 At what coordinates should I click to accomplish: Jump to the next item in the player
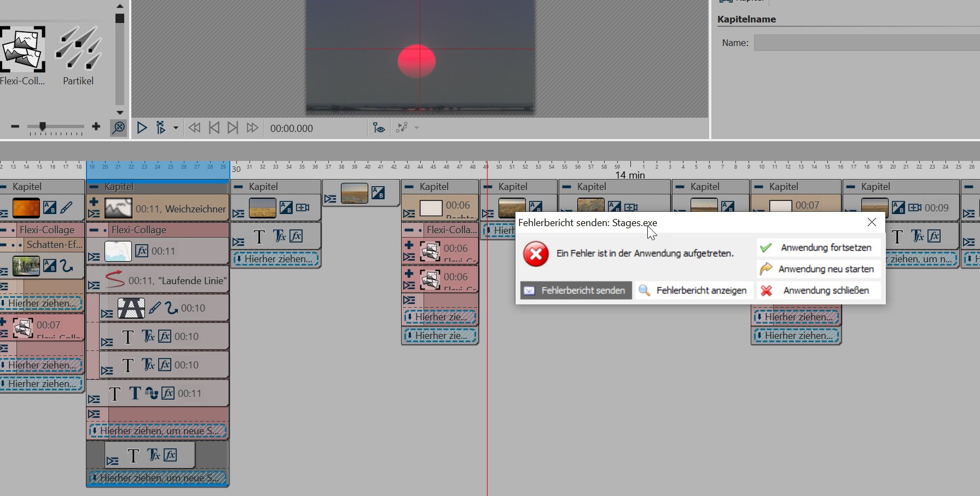(x=233, y=128)
